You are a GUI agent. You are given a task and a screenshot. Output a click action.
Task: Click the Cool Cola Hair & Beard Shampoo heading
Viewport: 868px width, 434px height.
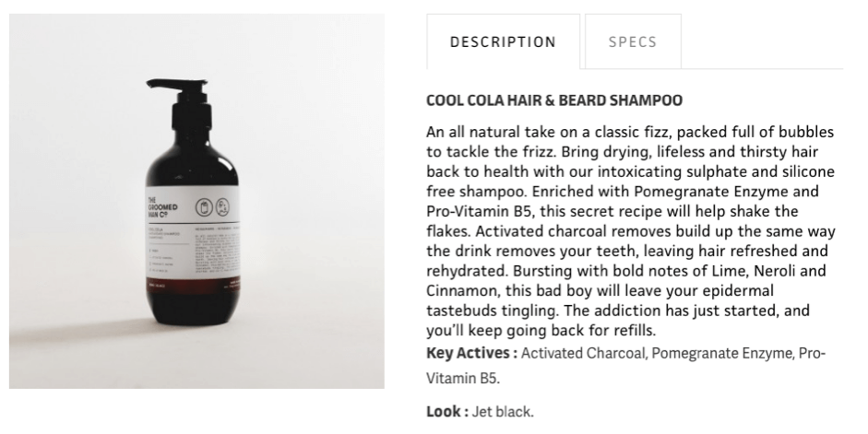554,100
